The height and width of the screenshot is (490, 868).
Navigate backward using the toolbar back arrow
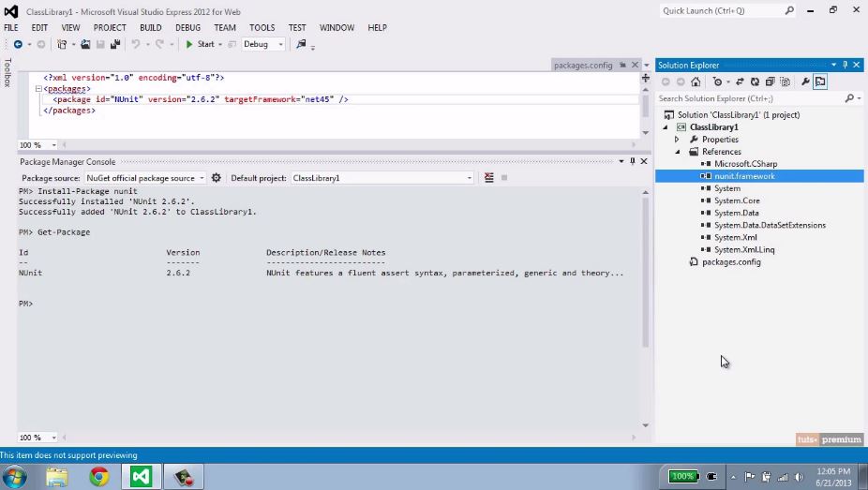click(18, 44)
